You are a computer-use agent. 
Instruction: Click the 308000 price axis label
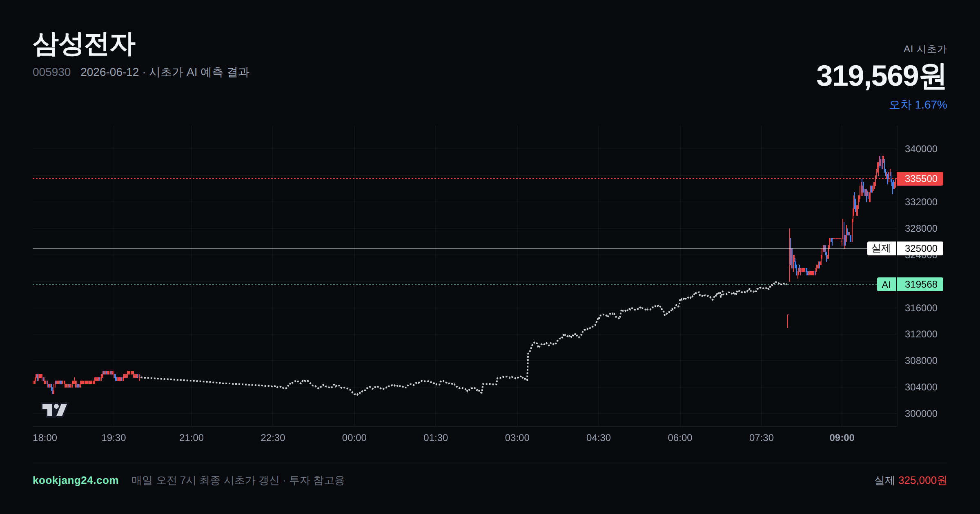pyautogui.click(x=921, y=361)
